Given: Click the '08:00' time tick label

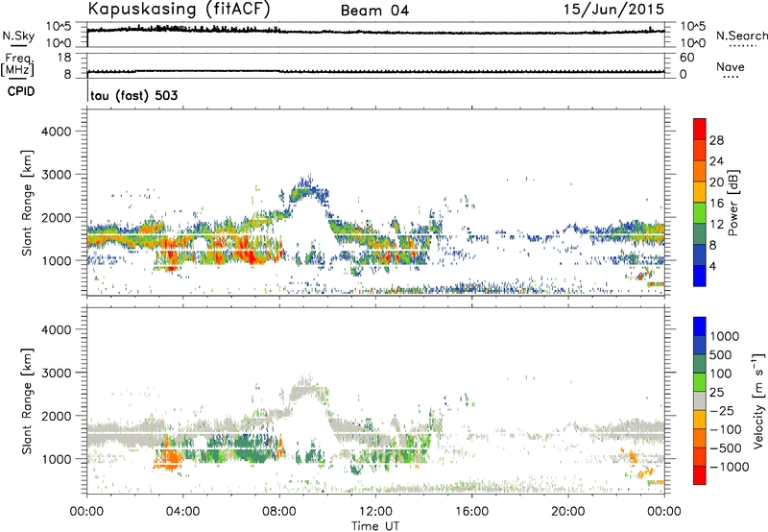Looking at the screenshot, I should tap(278, 512).
